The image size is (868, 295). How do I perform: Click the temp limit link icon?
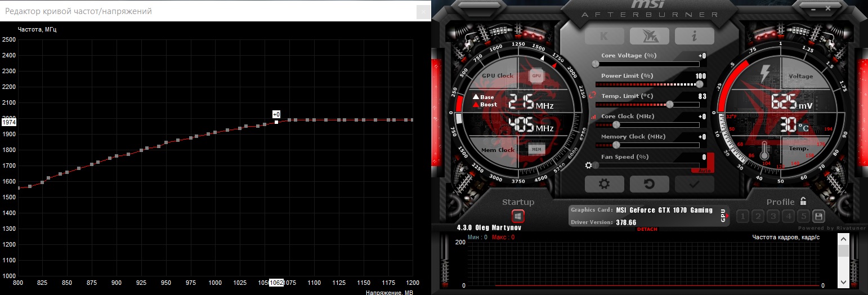592,96
